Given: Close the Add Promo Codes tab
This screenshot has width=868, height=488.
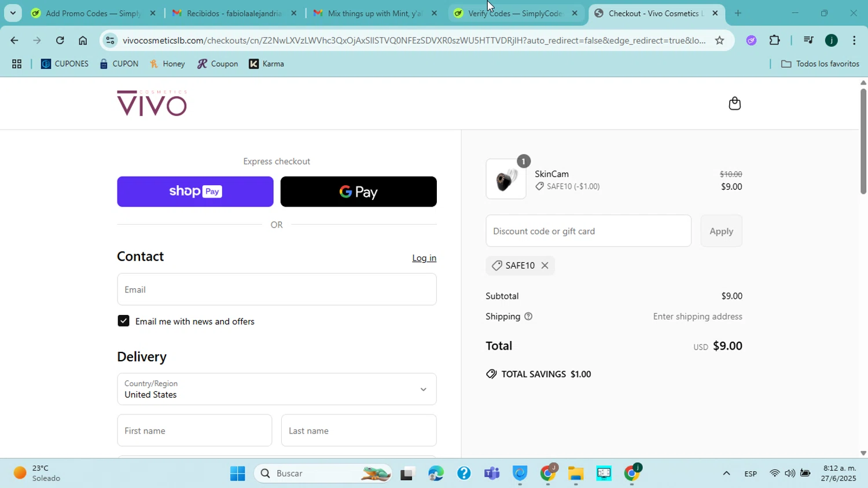Looking at the screenshot, I should tap(153, 13).
